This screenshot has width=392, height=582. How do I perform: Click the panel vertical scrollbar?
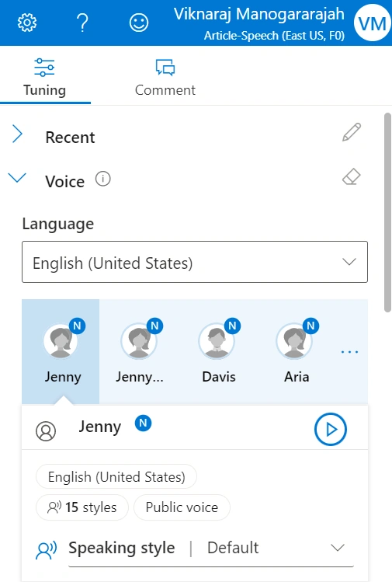(387, 213)
